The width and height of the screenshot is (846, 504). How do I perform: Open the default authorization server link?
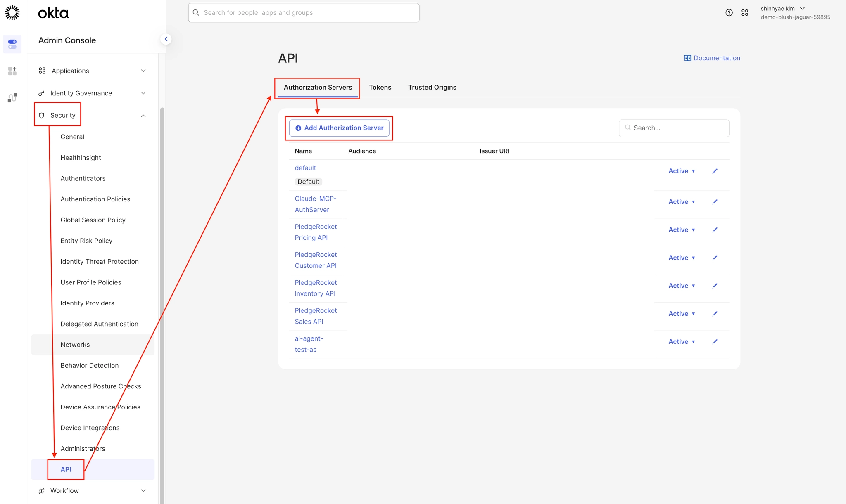click(x=305, y=168)
